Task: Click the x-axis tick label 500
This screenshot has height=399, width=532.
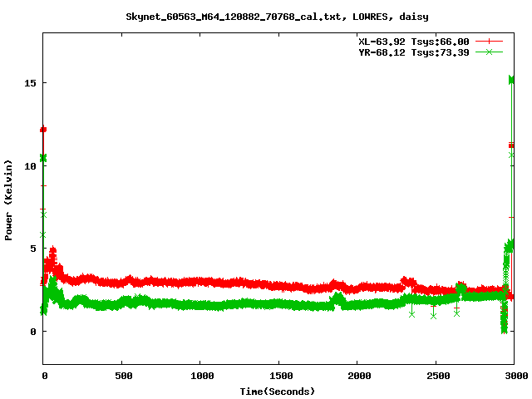Action: (x=121, y=377)
